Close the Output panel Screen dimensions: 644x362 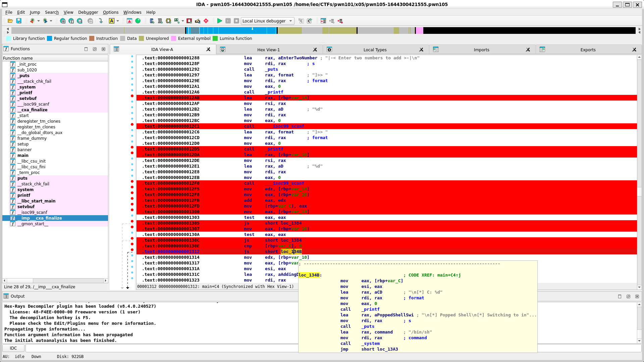click(637, 296)
